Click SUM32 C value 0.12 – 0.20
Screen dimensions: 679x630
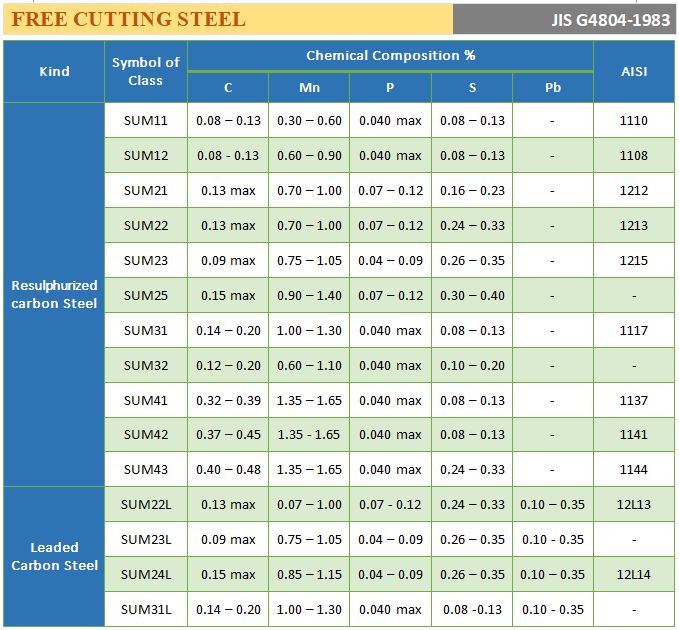(228, 366)
